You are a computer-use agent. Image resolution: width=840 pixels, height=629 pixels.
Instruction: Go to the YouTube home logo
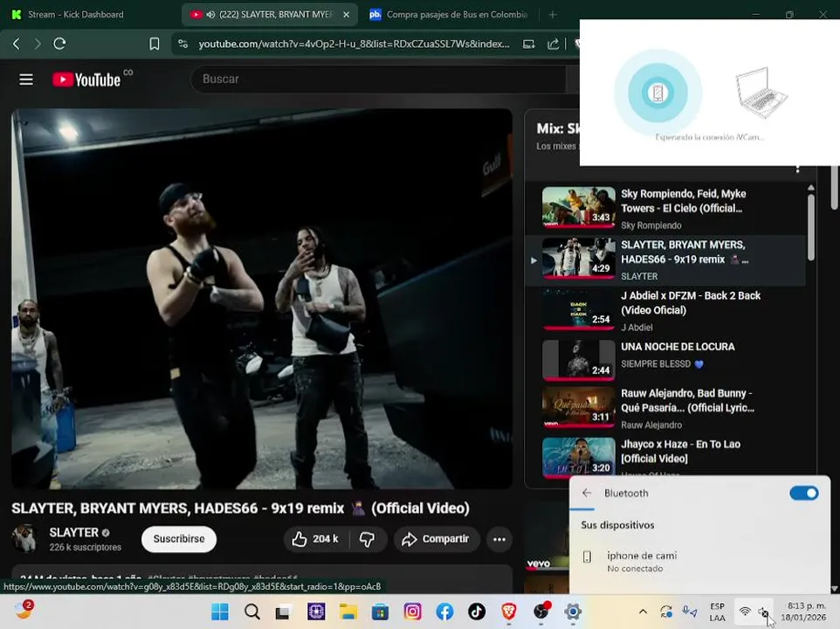[x=86, y=79]
